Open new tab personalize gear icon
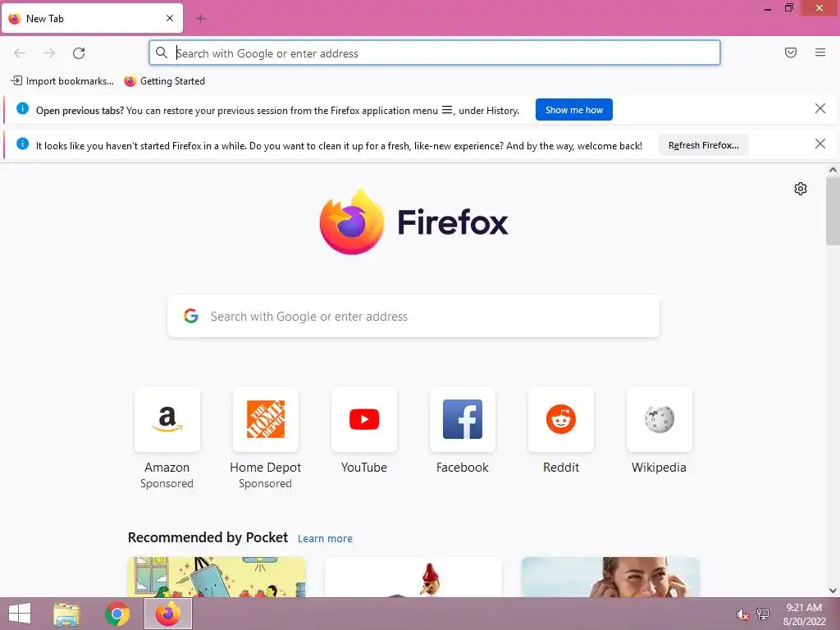The width and height of the screenshot is (840, 630). (x=801, y=189)
